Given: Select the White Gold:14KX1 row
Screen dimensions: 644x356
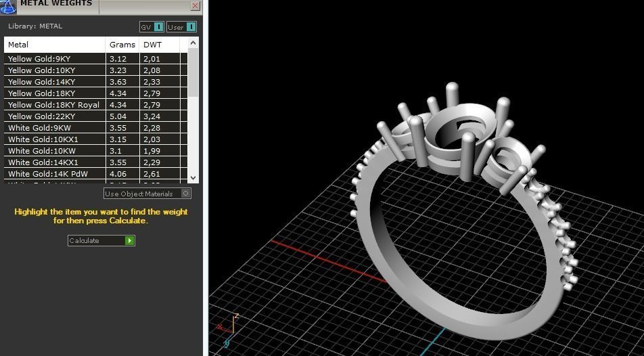Looking at the screenshot, I should click(x=95, y=162).
